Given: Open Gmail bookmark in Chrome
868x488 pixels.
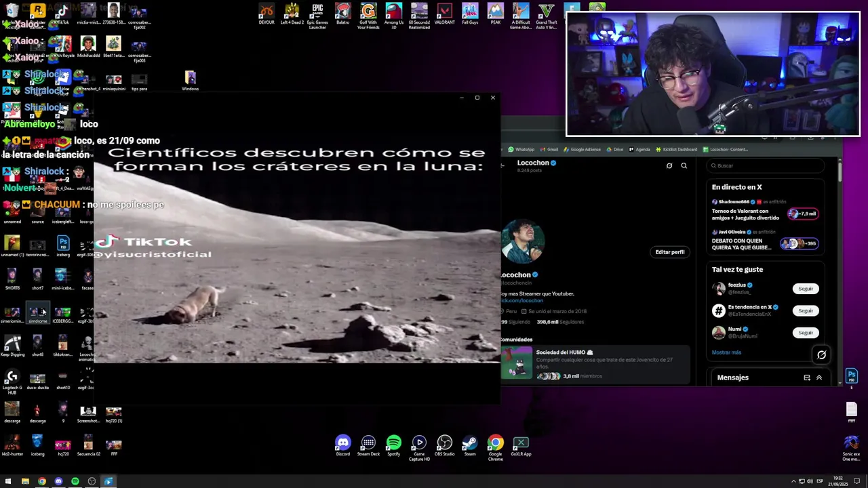Looking at the screenshot, I should pos(549,149).
